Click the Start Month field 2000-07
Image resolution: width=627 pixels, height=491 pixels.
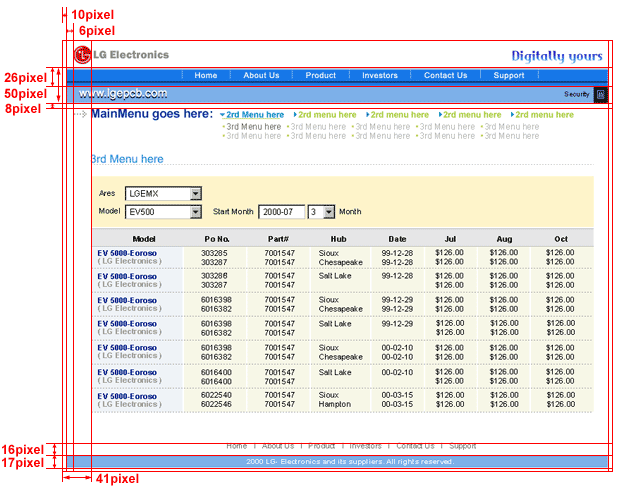pos(282,212)
